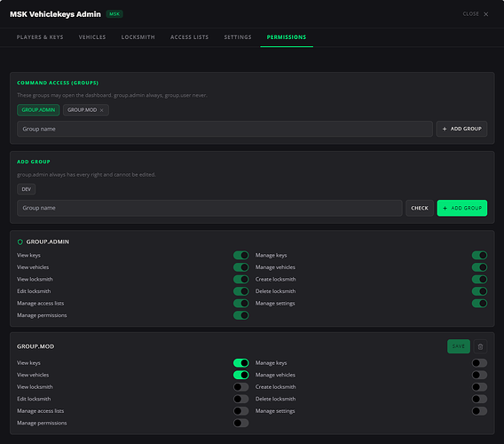Screen dimensions: 504x444
Task: Click the MSK Vehiclekeys Admin title
Action: tap(55, 14)
